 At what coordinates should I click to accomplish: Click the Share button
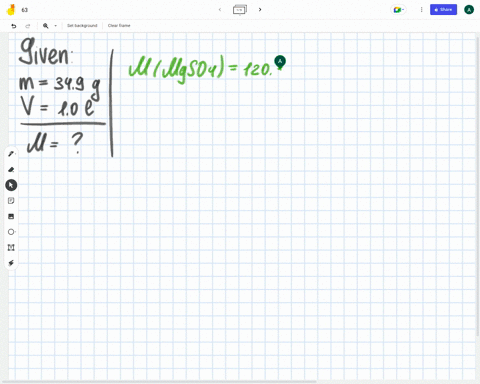point(443,10)
